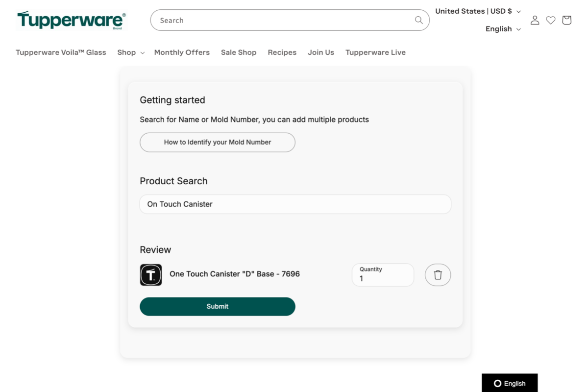Submit the product review form
The image size is (588, 392).
click(218, 306)
